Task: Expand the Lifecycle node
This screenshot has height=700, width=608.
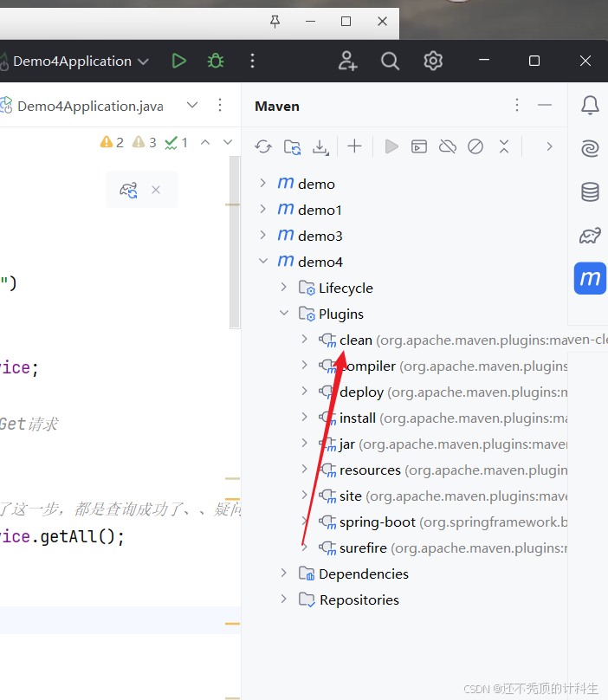Action: 284,288
